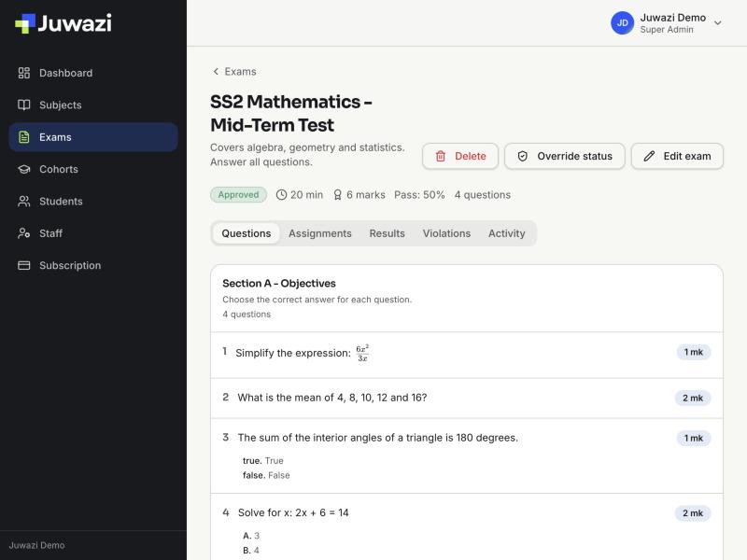Click the pencil icon in Edit exam
This screenshot has width=747, height=560.
click(x=649, y=156)
